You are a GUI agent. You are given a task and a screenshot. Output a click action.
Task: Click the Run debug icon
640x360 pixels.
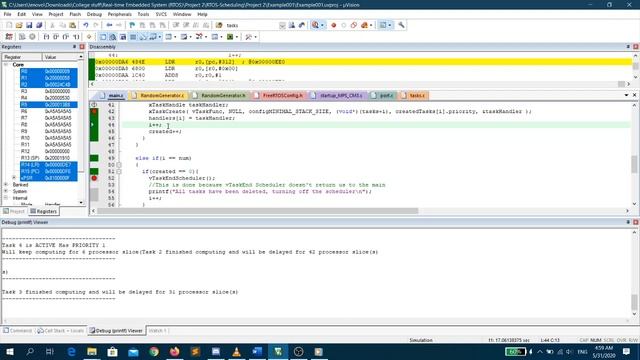point(22,37)
